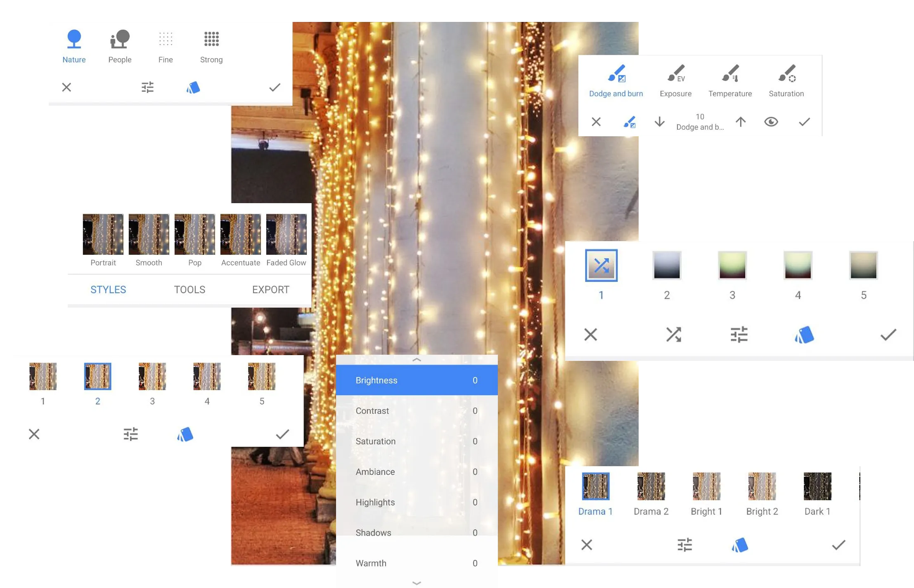Image resolution: width=914 pixels, height=588 pixels.
Task: Select the Exposure brush tool
Action: click(675, 73)
